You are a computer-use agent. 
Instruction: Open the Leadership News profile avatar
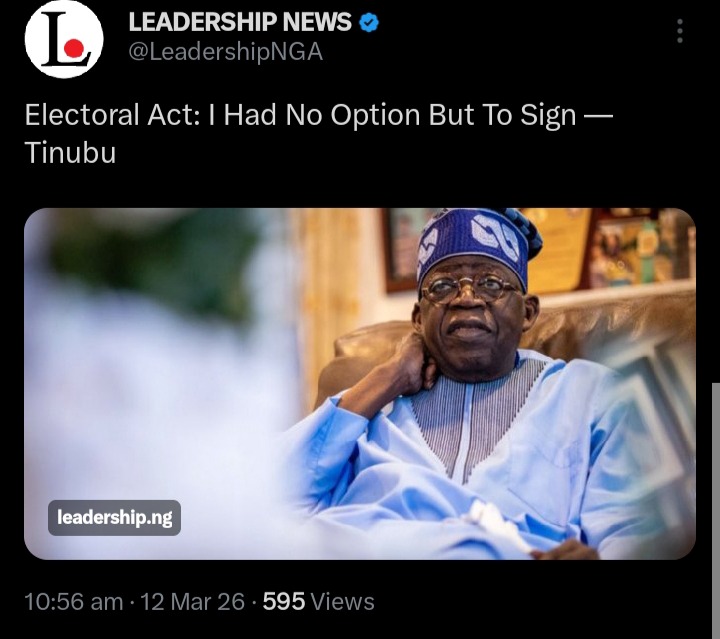coord(64,39)
